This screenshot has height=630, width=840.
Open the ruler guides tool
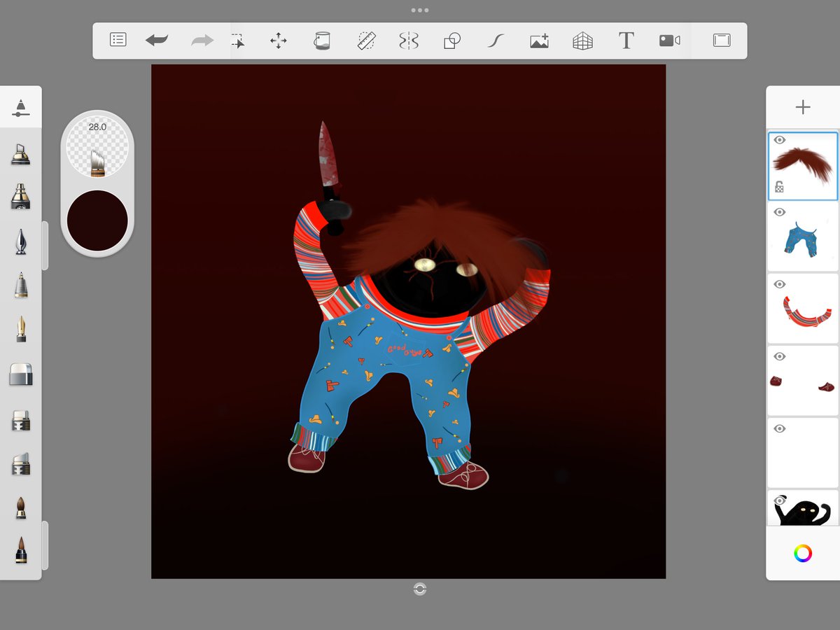[x=365, y=41]
